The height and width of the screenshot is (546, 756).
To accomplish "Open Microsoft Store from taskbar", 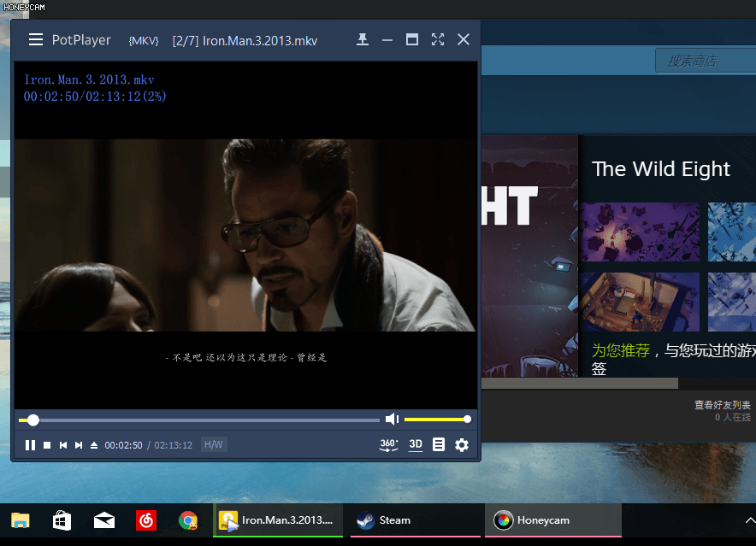I will point(62,520).
